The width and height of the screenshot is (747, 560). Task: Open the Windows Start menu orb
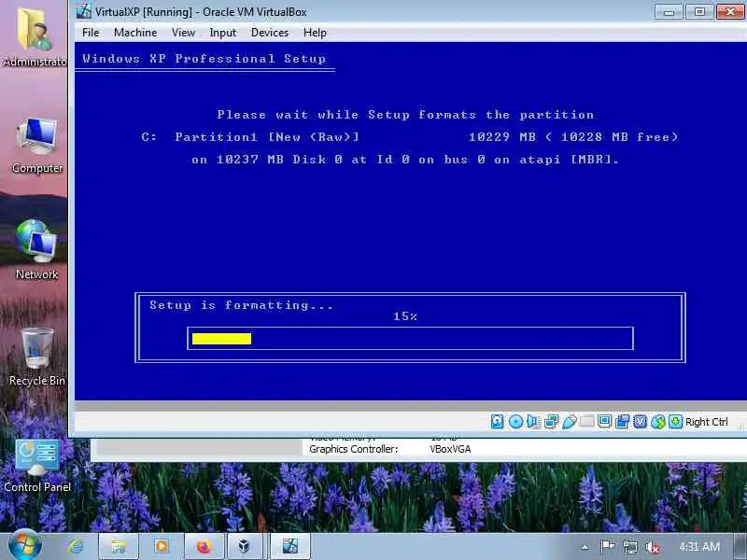click(25, 546)
